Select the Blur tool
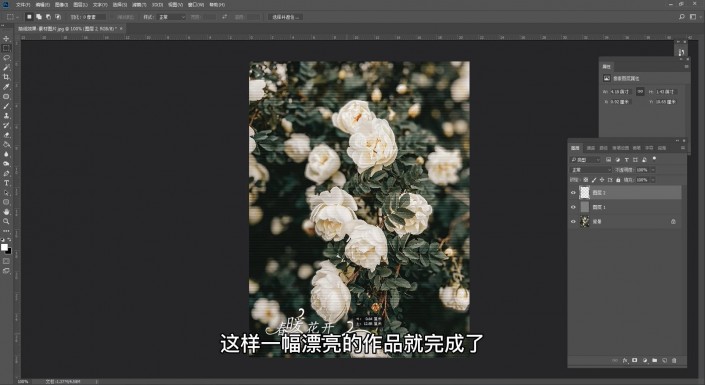 click(6, 154)
